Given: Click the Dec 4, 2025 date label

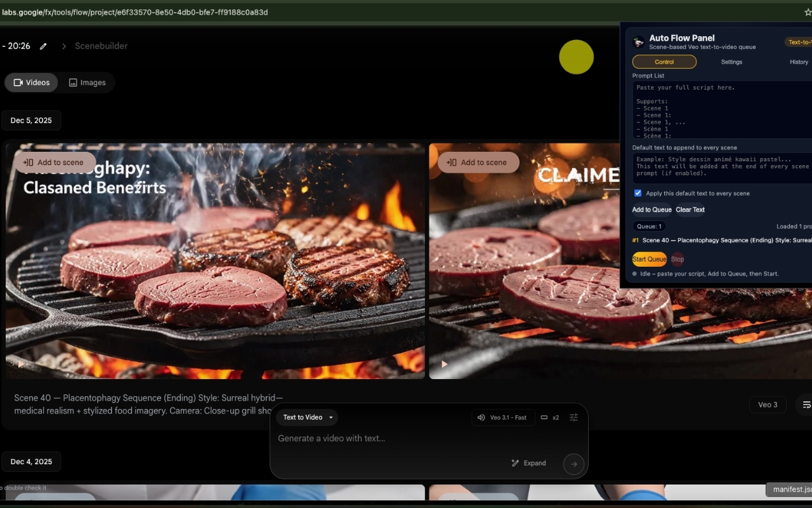Looking at the screenshot, I should pos(31,462).
